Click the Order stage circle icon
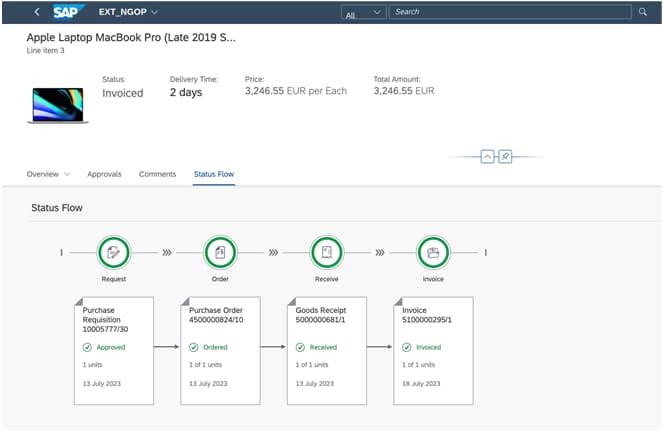Viewport: 663px width, 433px height. 220,252
